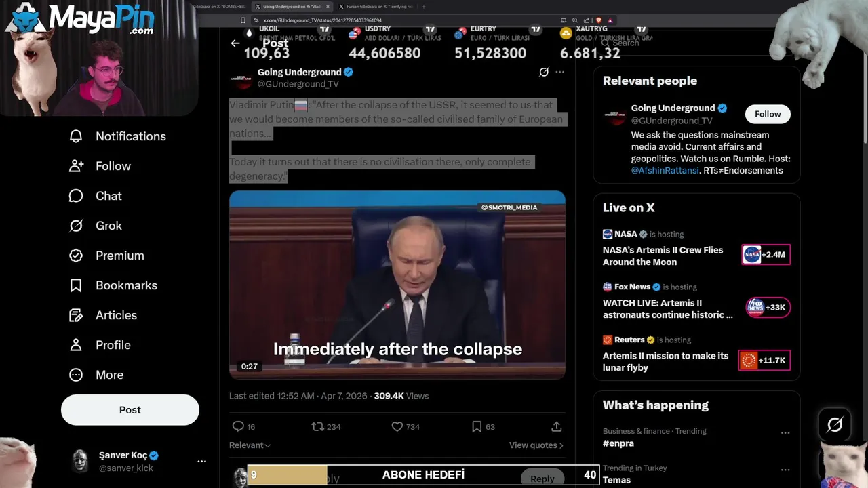Expand the Relevant replies sort dropdown
Screen dimensions: 868x488
pos(250,445)
